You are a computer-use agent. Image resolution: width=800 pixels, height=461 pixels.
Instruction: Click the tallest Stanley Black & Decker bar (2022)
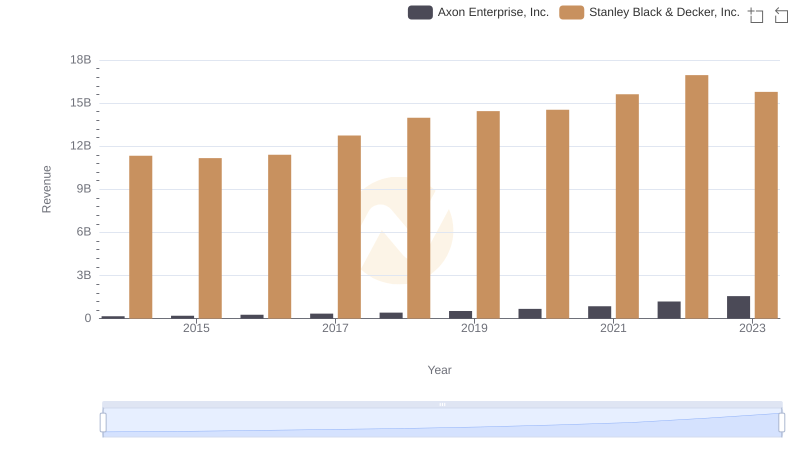(696, 197)
